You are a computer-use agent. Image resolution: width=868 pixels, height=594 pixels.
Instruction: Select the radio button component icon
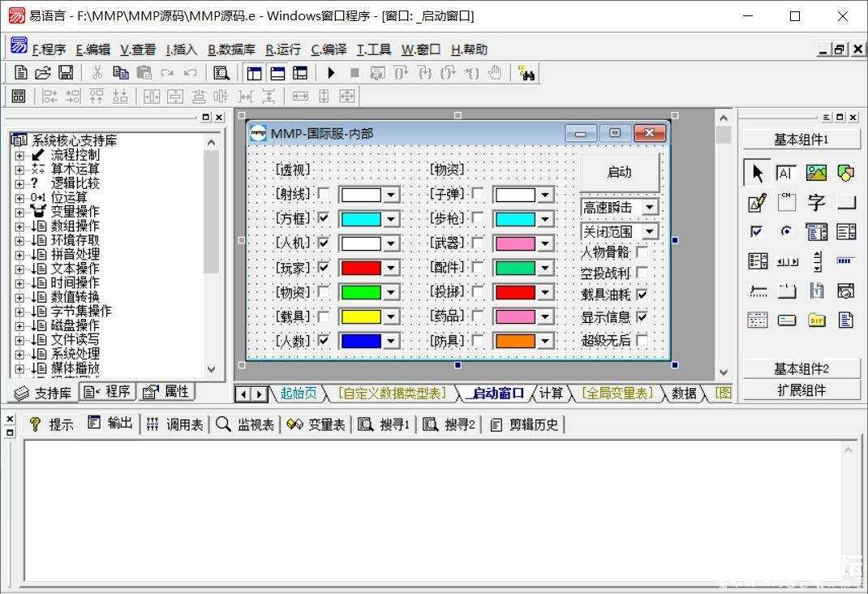point(786,231)
